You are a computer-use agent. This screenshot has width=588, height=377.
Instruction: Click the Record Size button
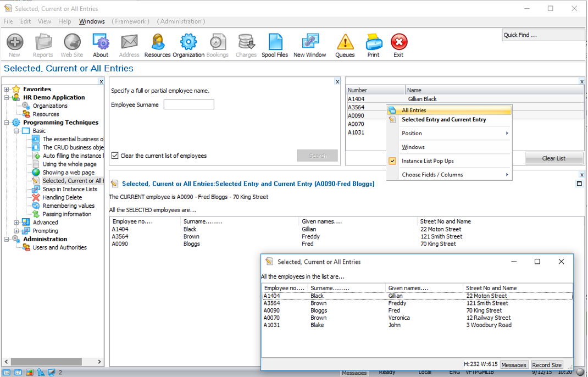547,365
